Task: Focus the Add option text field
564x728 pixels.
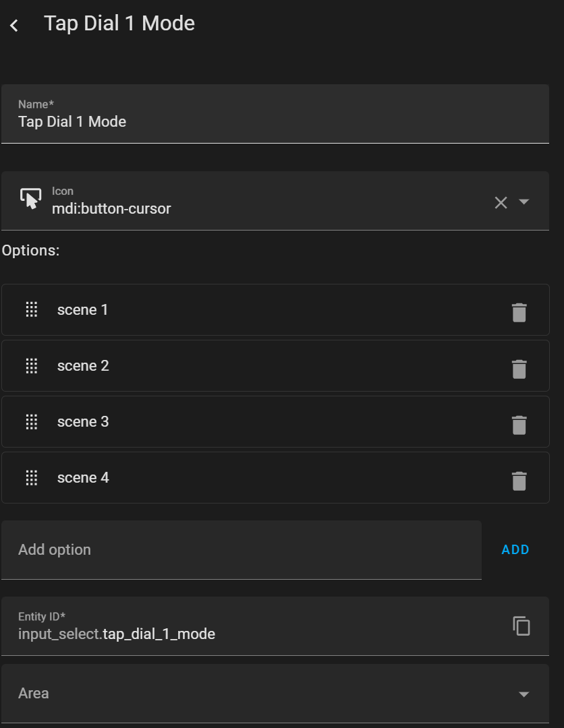Action: 241,550
